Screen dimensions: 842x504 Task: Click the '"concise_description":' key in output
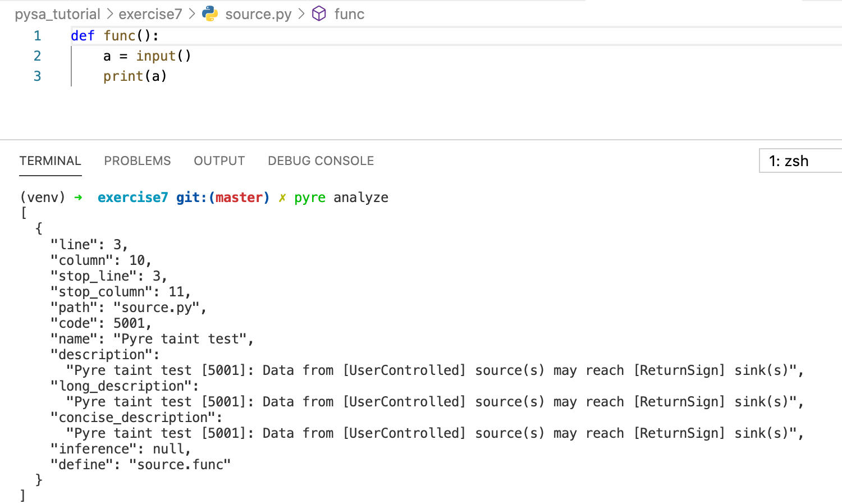pyautogui.click(x=136, y=418)
